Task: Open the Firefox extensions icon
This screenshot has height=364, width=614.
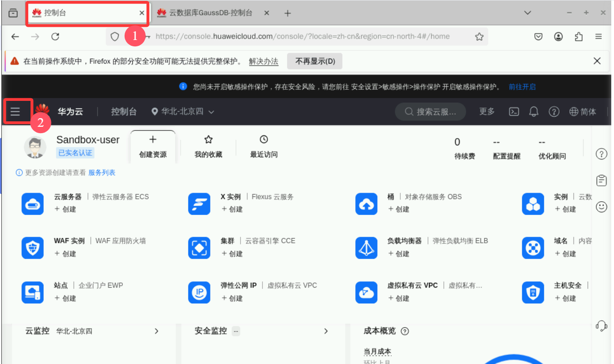Action: click(x=579, y=37)
